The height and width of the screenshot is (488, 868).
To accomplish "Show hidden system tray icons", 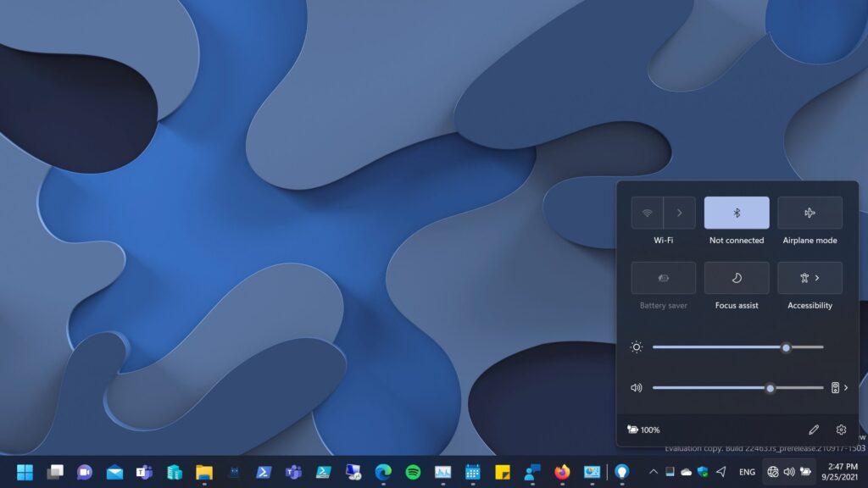I will tap(653, 472).
